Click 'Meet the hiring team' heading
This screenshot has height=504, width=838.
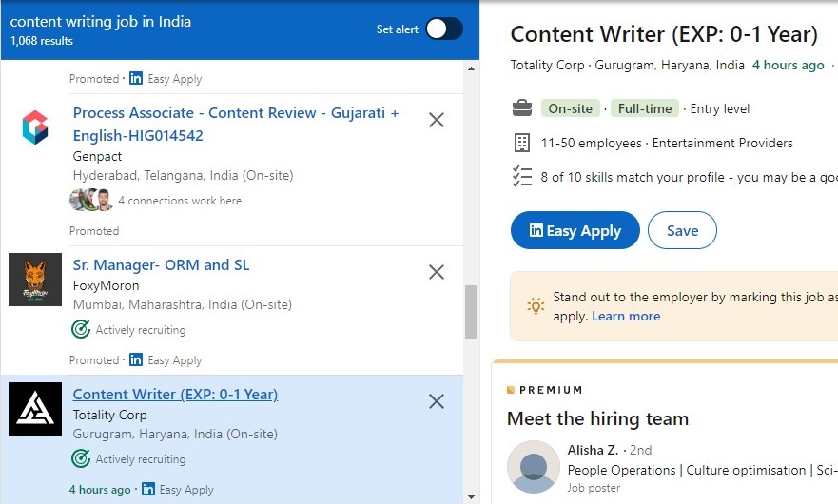pos(597,418)
